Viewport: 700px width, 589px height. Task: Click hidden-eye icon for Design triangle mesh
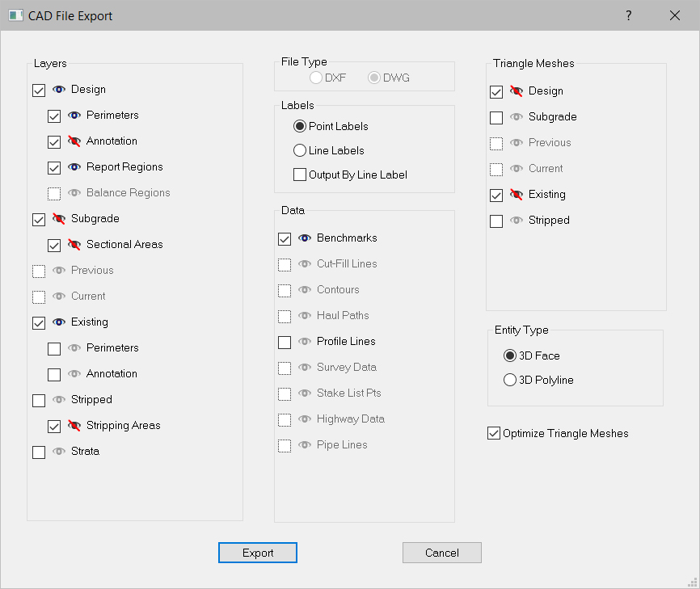tap(517, 91)
